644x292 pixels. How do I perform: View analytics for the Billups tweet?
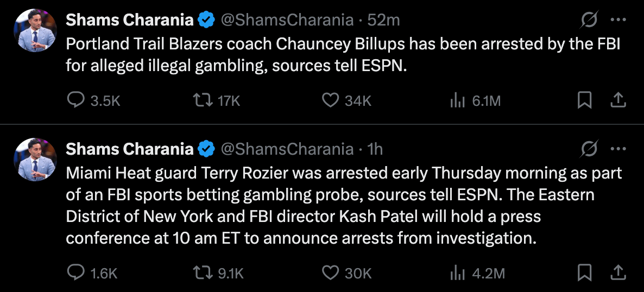point(455,100)
